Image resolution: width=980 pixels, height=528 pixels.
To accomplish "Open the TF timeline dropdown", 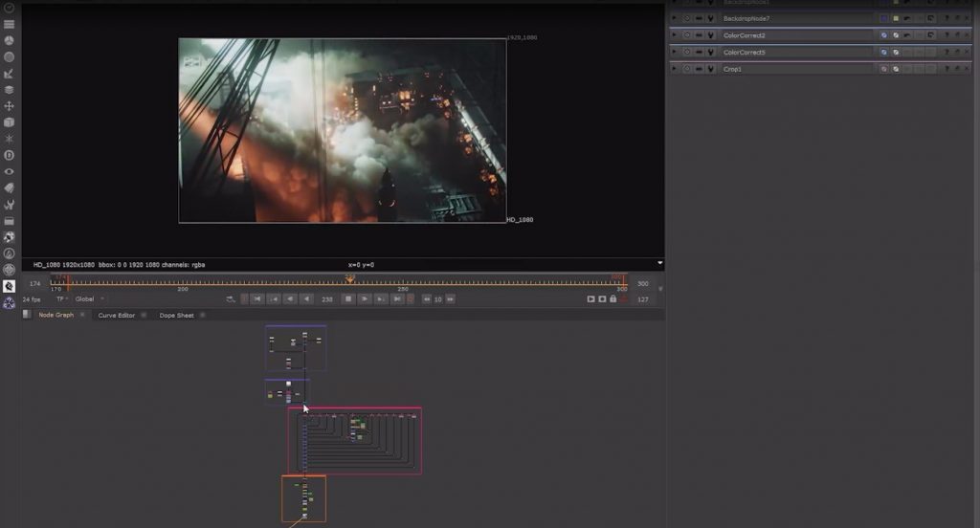I will 62,299.
